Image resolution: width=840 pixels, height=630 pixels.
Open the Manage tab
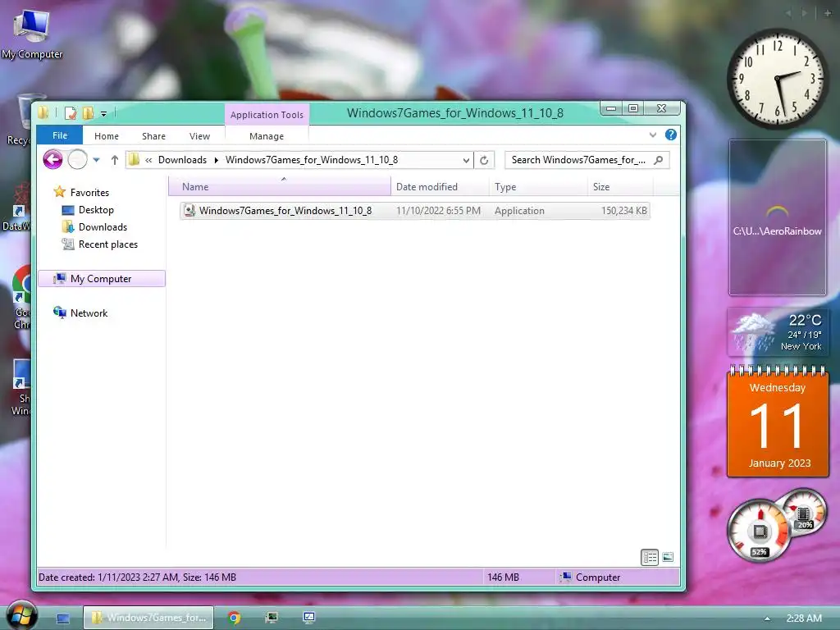click(x=267, y=136)
